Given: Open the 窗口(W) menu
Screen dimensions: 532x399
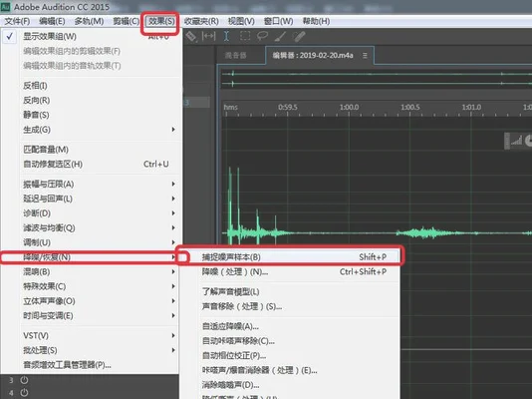Looking at the screenshot, I should tap(278, 21).
